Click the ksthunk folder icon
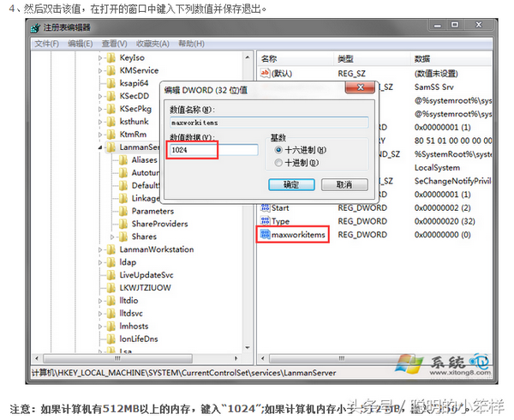 coord(111,122)
